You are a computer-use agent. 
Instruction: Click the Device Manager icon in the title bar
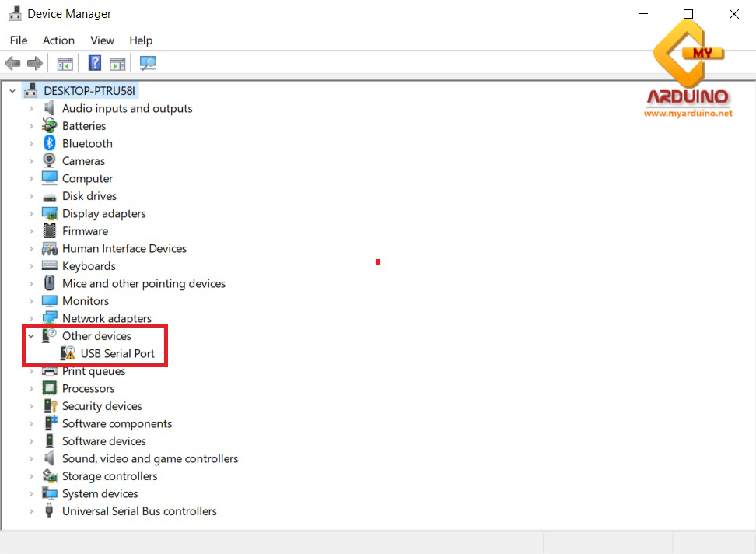[14, 13]
